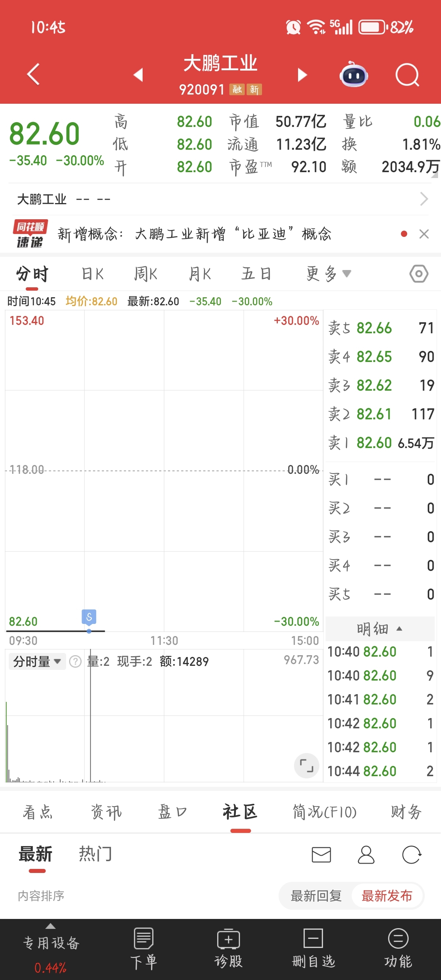Switch to previous stock with left triangle
Viewport: 441px width, 980px height.
139,75
